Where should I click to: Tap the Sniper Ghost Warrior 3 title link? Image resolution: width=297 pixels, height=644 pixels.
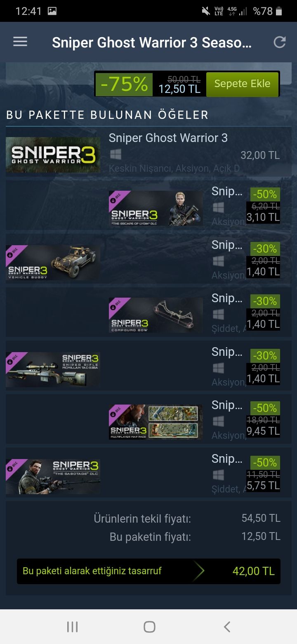pyautogui.click(x=168, y=138)
